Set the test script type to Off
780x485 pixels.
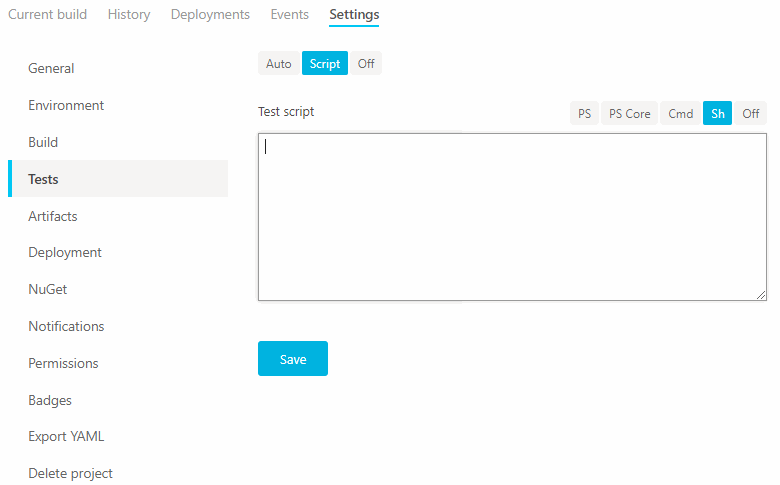click(x=751, y=114)
